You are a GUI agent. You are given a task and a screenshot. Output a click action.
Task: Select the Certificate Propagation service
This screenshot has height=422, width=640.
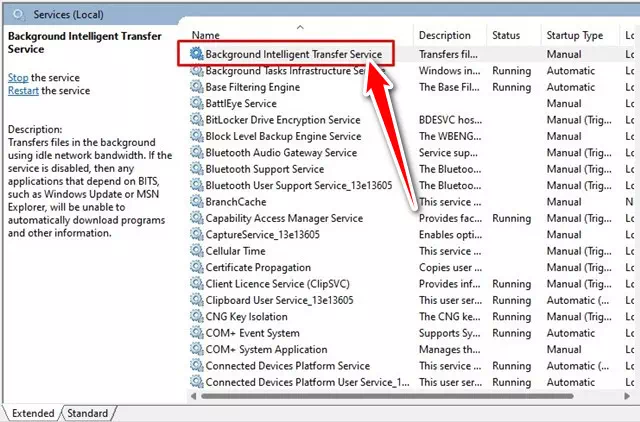point(258,267)
